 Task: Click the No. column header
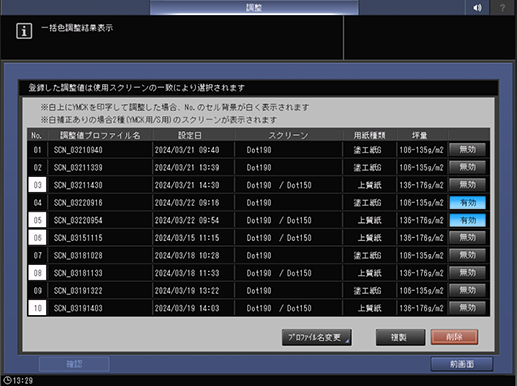37,135
